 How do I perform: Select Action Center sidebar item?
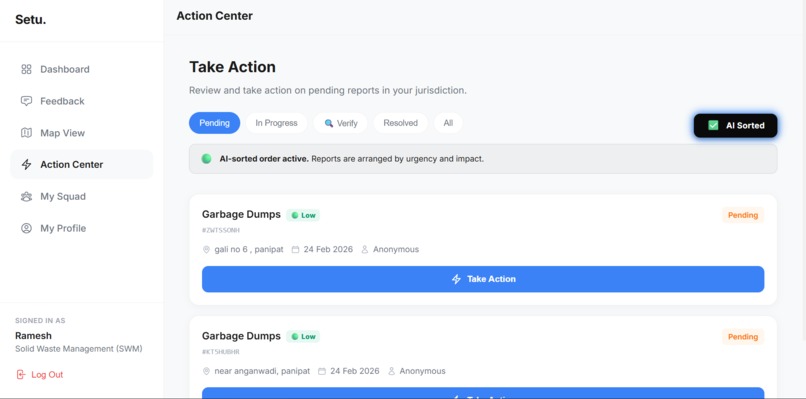click(x=82, y=165)
